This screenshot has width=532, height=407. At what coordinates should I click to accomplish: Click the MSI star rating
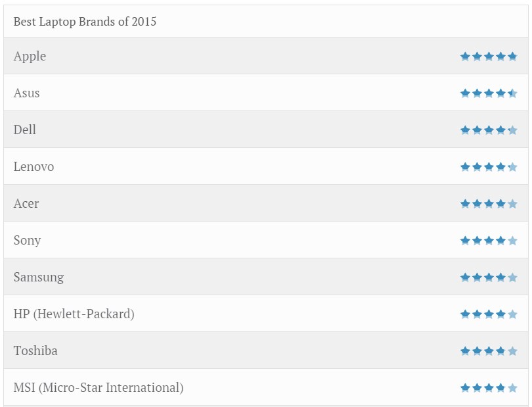point(489,388)
